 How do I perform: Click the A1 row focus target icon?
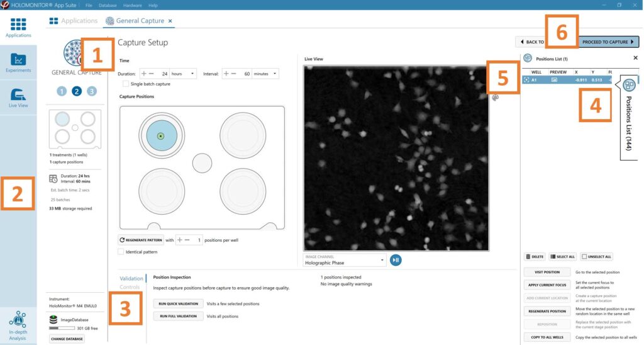tap(526, 80)
